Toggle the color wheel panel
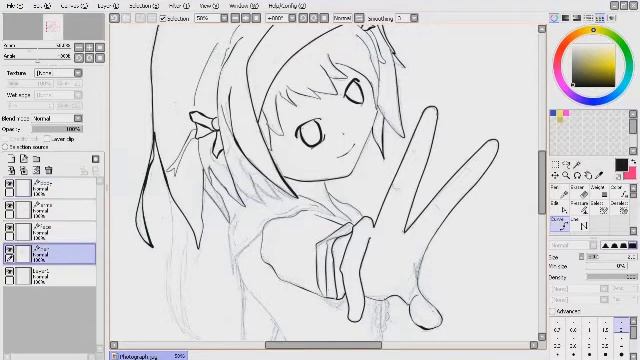 554,18
